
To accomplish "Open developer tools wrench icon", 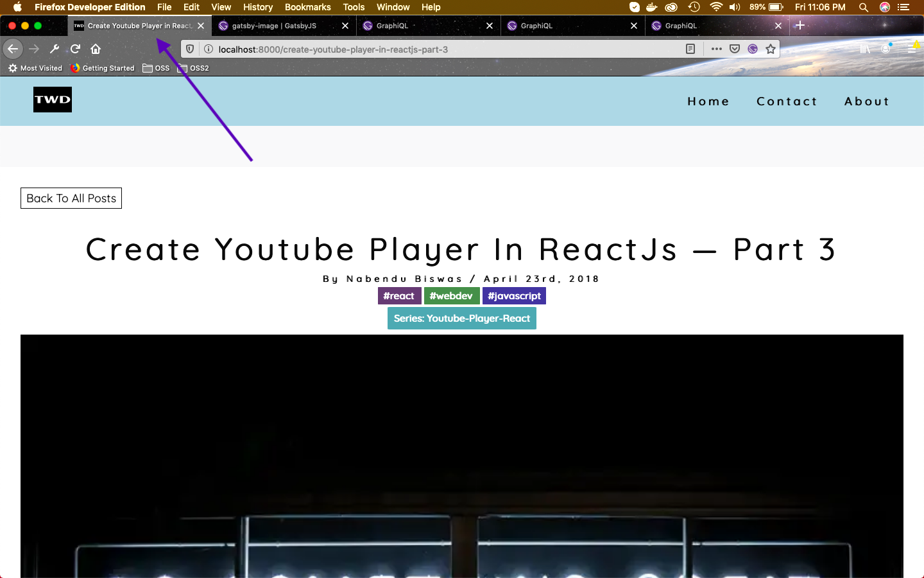I will pyautogui.click(x=55, y=49).
